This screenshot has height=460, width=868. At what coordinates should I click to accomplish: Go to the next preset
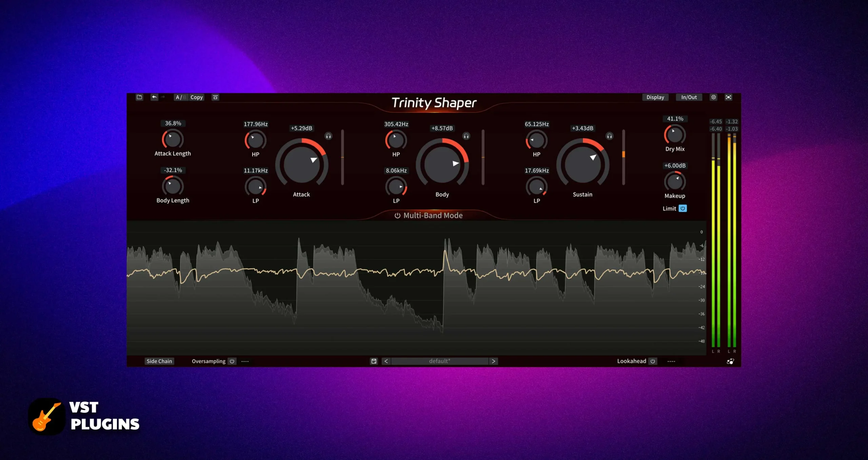coord(493,361)
